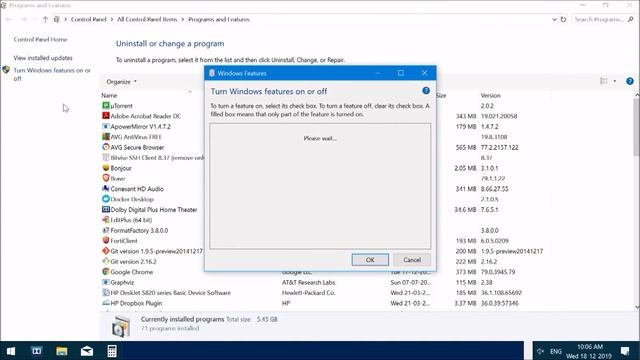This screenshot has height=360, width=640.
Task: Click version 77.2.2157.122 cell
Action: (500, 147)
